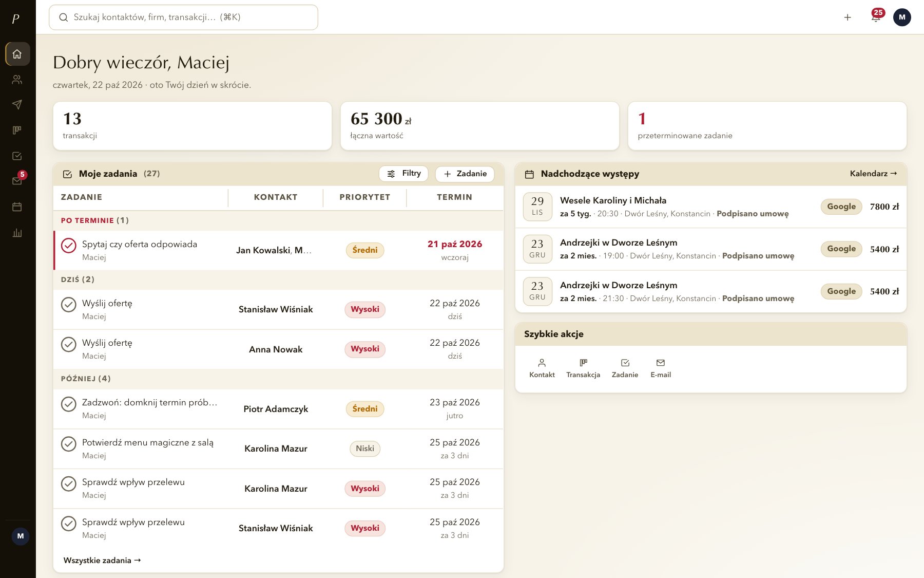Check off 'Potwierdź menu magiczne z salą' task
The height and width of the screenshot is (578, 924).
(x=69, y=444)
